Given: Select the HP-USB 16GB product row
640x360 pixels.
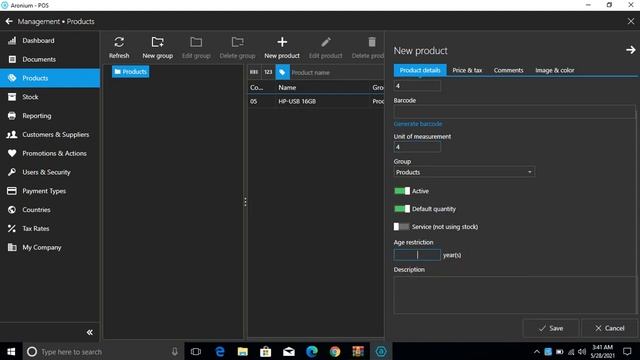Looking at the screenshot, I should pos(316,101).
